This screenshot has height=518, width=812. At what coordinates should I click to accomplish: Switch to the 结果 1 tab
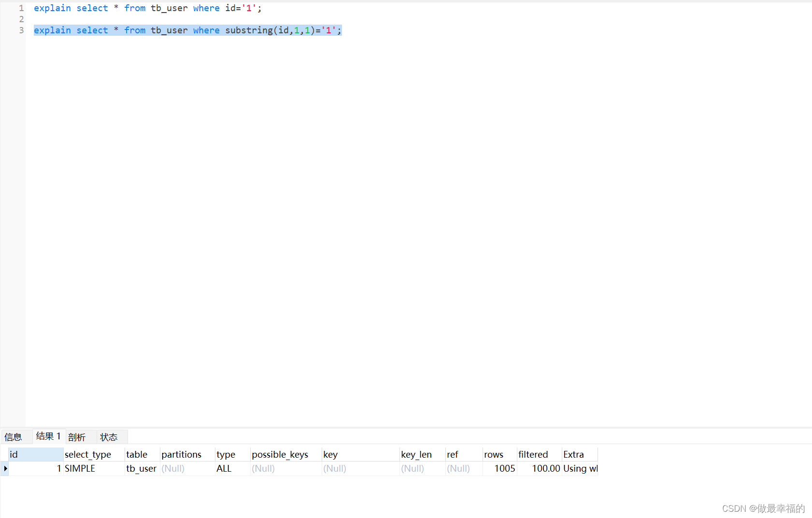tap(48, 436)
